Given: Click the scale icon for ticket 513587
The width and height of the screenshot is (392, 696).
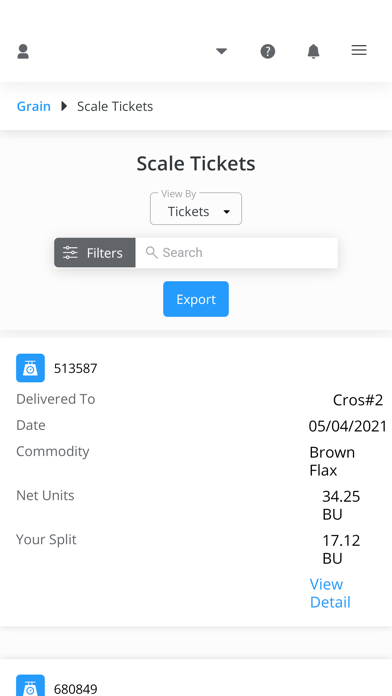Looking at the screenshot, I should [x=31, y=368].
